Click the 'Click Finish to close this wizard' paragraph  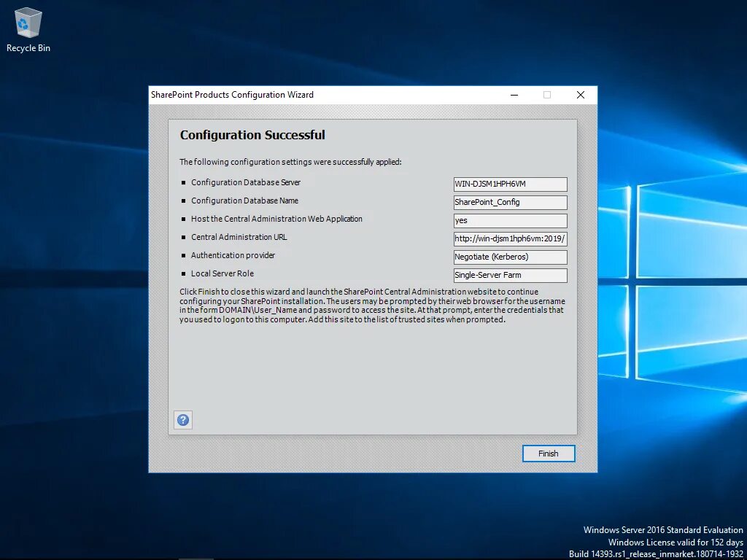[372, 306]
